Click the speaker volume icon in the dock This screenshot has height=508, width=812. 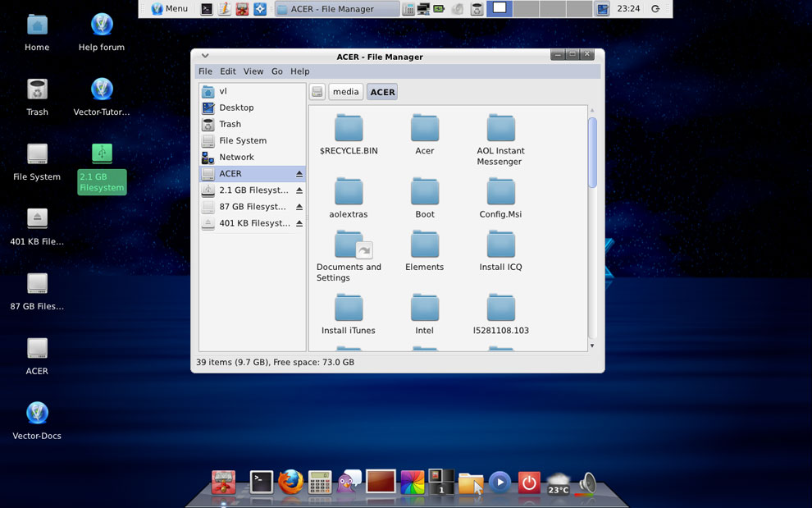pos(587,483)
